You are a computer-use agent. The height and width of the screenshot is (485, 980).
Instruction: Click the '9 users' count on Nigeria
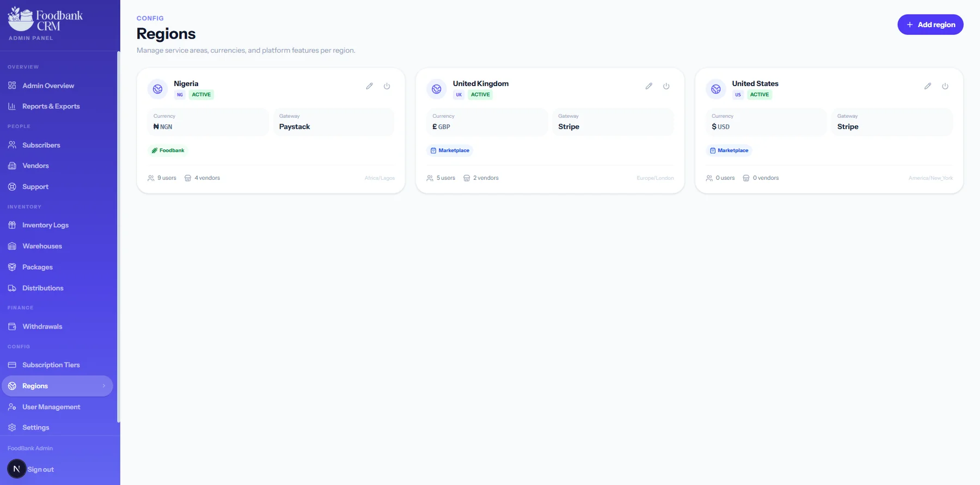(x=162, y=178)
